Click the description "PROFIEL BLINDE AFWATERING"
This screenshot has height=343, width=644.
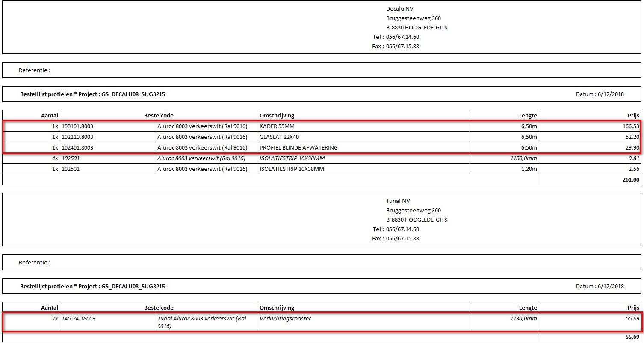(x=298, y=148)
